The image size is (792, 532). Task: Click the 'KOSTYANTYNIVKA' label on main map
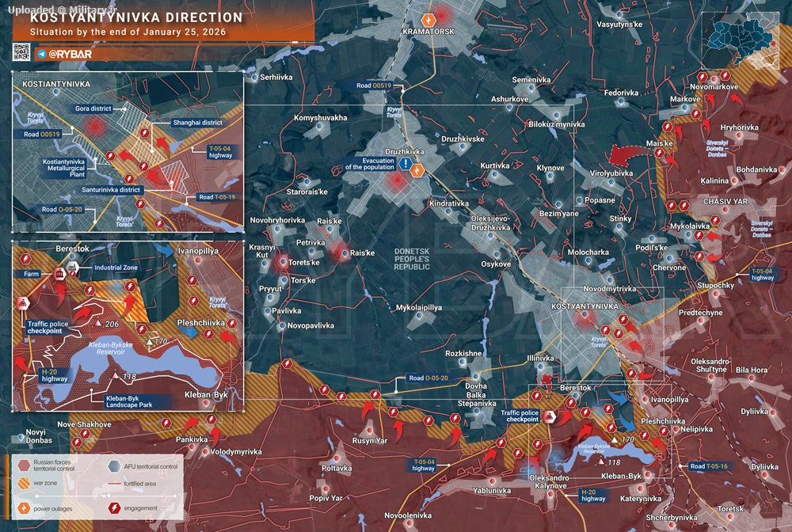pos(585,306)
